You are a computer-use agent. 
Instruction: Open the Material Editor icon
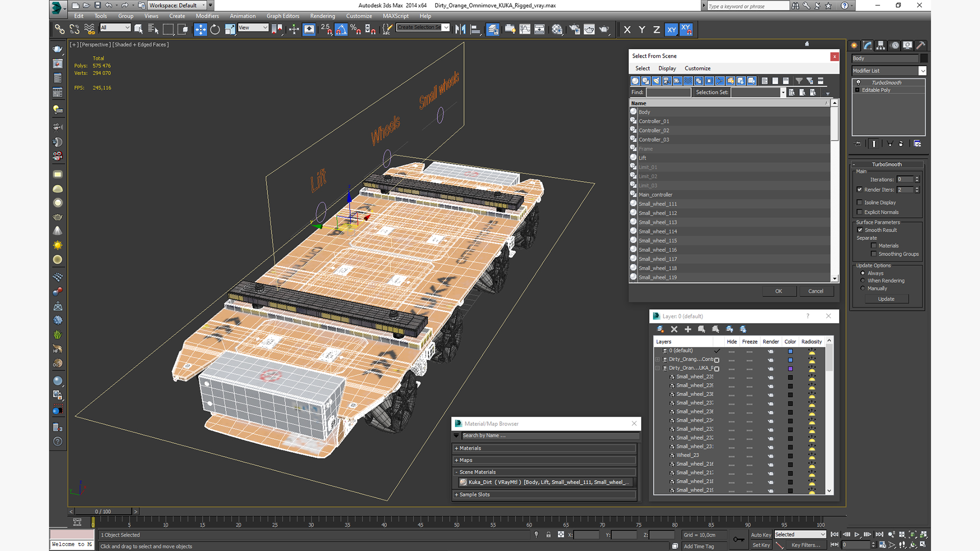pos(557,30)
